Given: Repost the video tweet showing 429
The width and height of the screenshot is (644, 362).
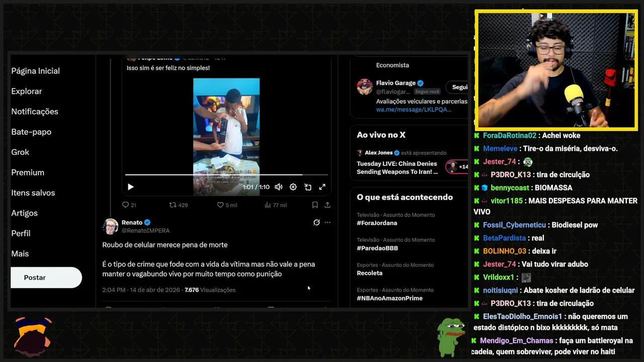Looking at the screenshot, I should tap(178, 205).
